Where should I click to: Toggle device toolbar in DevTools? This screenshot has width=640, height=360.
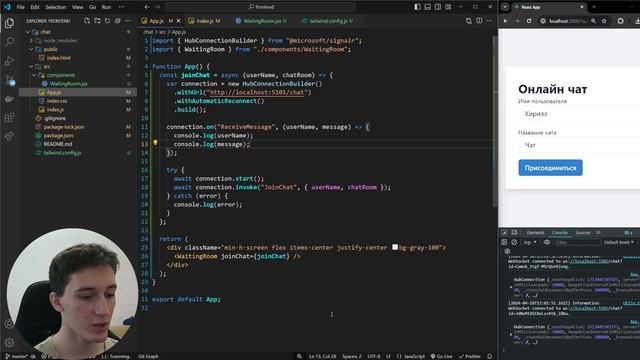point(514,233)
